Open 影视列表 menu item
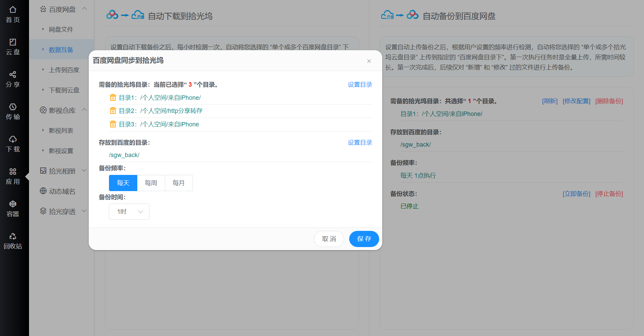644x336 pixels. [61, 131]
